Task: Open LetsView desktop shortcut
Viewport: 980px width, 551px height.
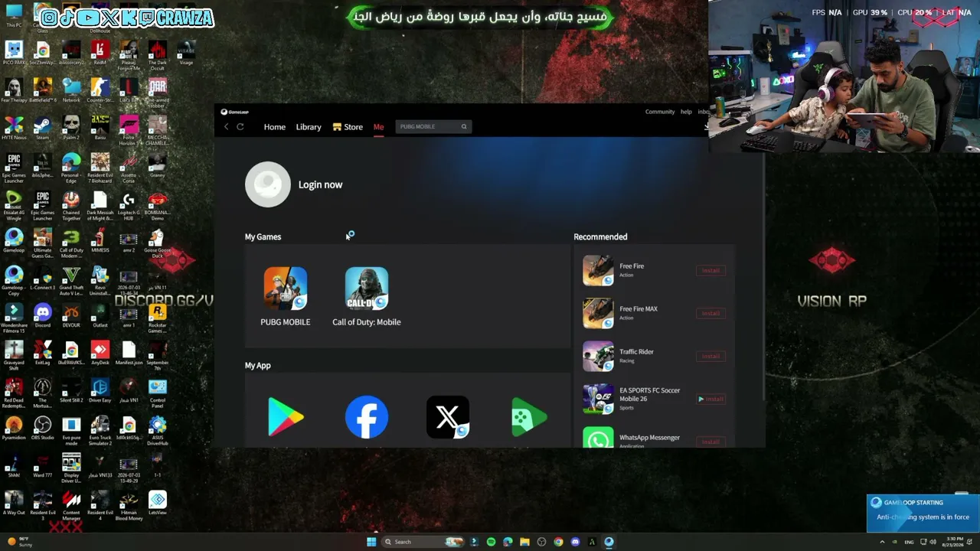Action: [157, 502]
